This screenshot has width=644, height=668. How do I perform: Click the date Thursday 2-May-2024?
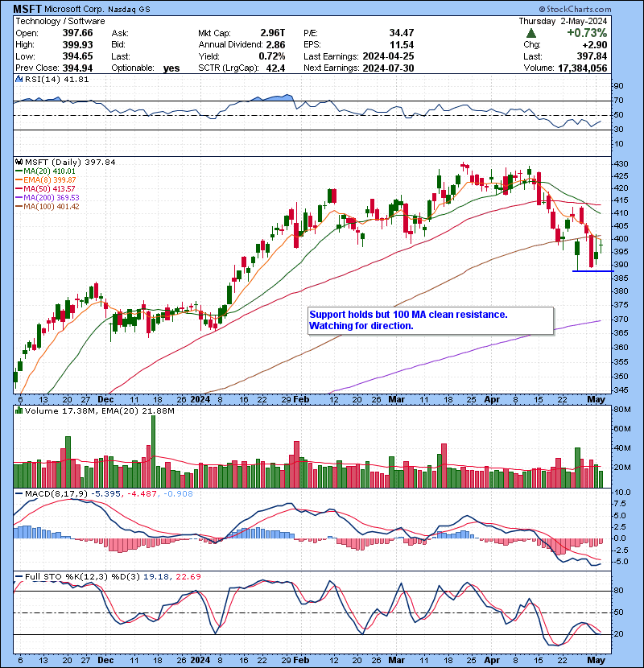coord(563,21)
